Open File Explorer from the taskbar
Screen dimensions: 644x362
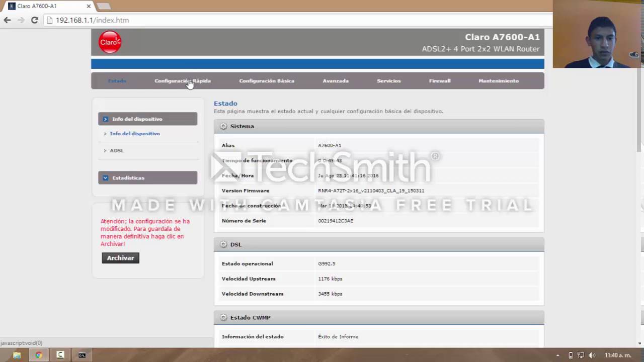click(x=17, y=355)
